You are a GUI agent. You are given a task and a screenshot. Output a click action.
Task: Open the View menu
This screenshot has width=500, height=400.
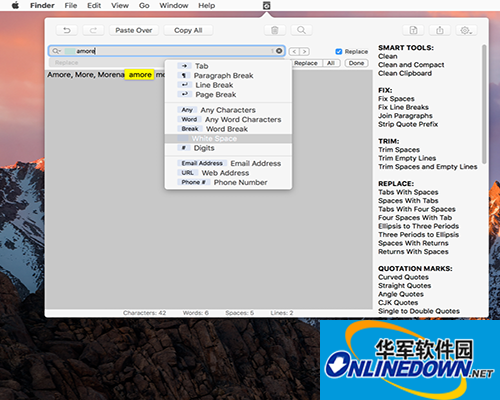coord(120,6)
